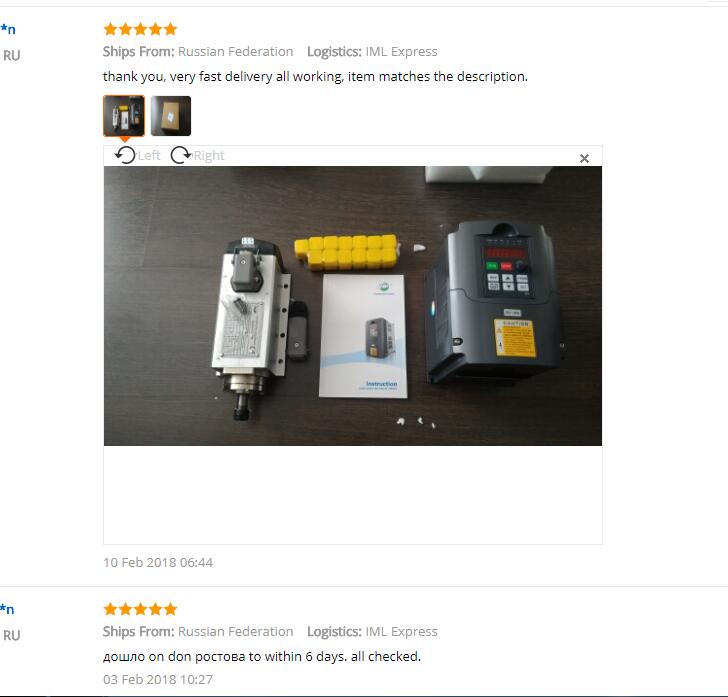Click first review's 'Logistics: IML Express'
Image resolution: width=728 pixels, height=697 pixels.
[372, 52]
